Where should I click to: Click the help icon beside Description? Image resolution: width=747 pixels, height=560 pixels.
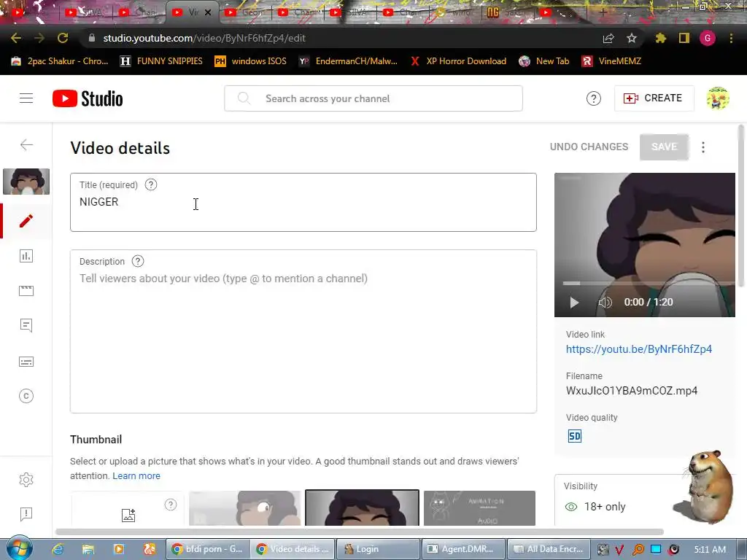(138, 262)
